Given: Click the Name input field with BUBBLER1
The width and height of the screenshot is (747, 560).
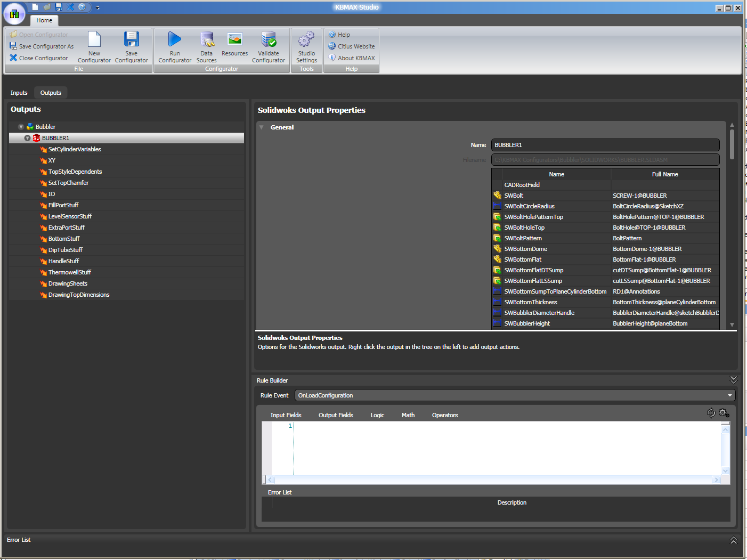Looking at the screenshot, I should coord(605,145).
